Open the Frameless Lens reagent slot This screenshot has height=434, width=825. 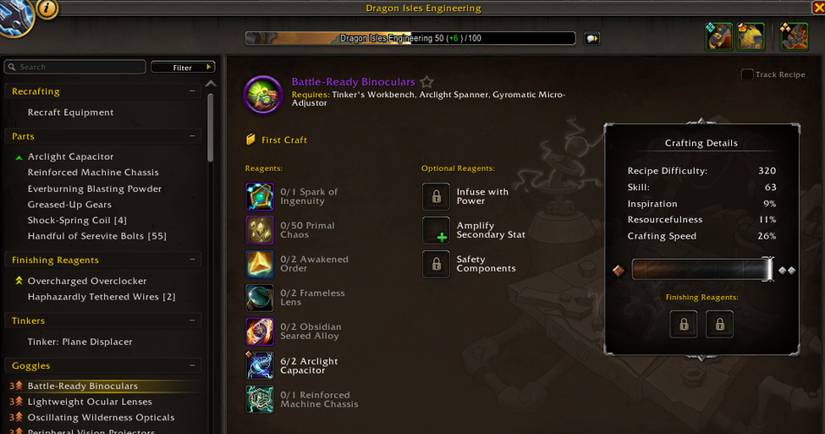[259, 297]
